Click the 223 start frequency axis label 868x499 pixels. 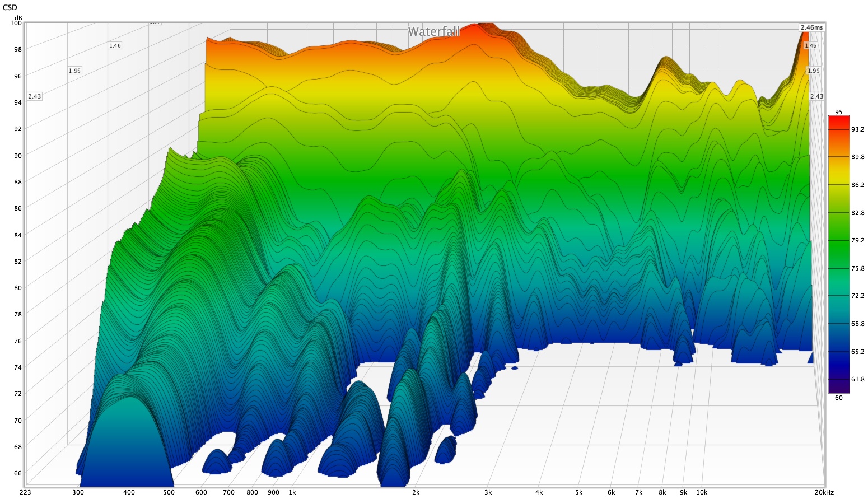[x=25, y=492]
